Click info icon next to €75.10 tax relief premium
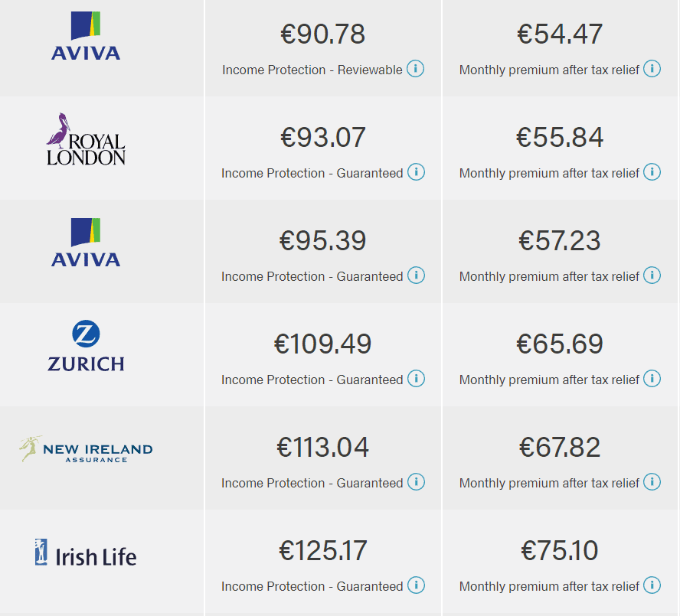 [652, 585]
